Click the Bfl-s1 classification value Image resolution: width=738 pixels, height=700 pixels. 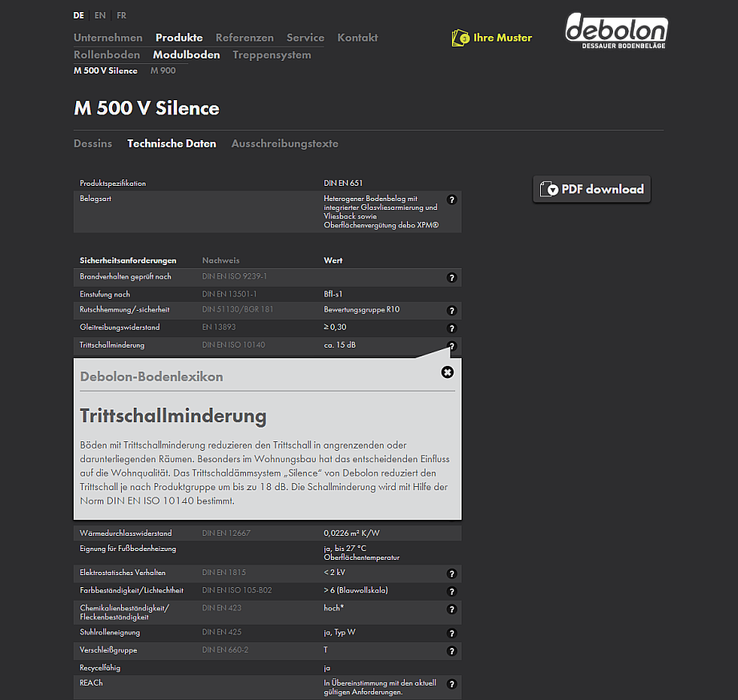click(333, 294)
